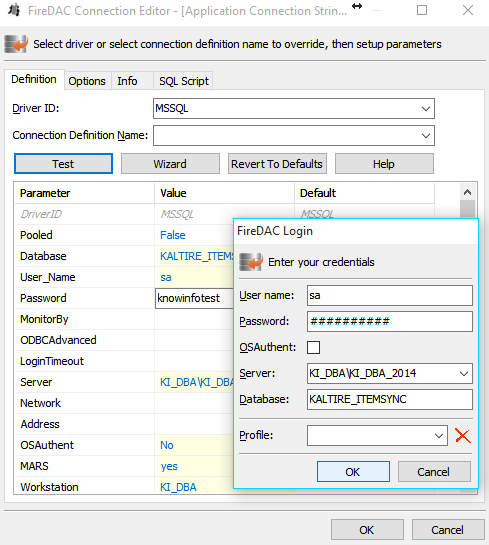Expand the Connection Definition Name dropdown
Screen dimensions: 489x545
point(426,136)
